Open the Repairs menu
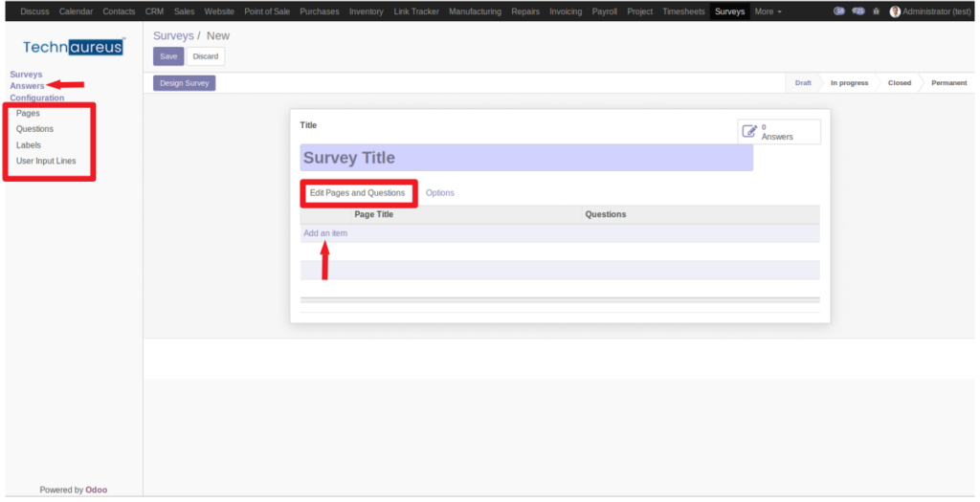Viewport: 980px width, 502px height. pyautogui.click(x=525, y=11)
